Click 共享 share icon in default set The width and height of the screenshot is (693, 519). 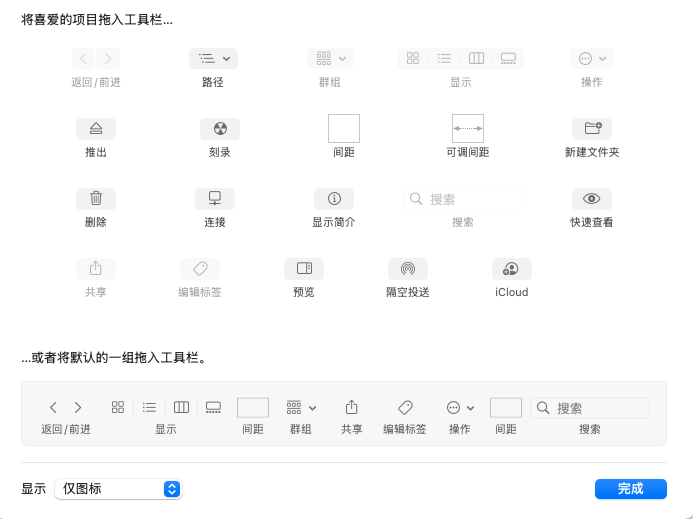click(352, 408)
